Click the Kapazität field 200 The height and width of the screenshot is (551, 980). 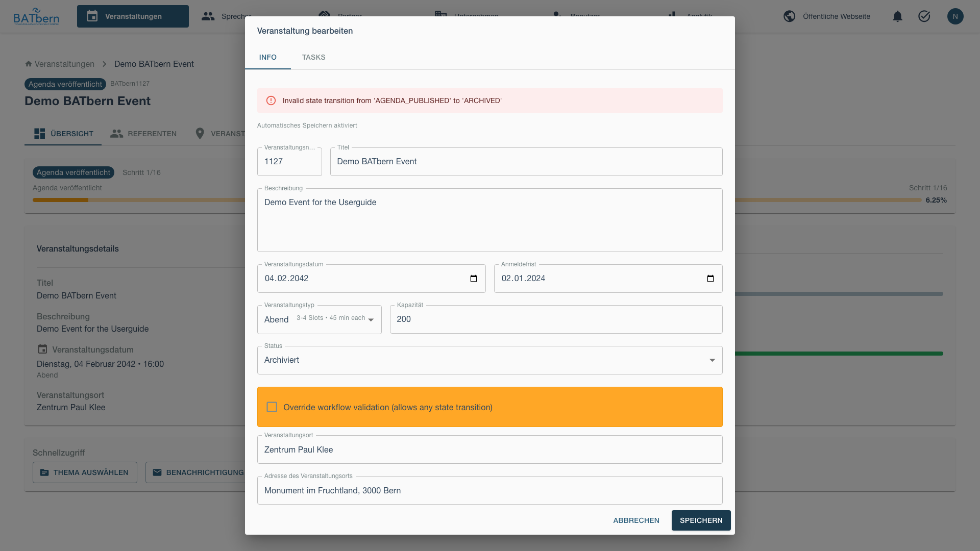click(x=556, y=319)
